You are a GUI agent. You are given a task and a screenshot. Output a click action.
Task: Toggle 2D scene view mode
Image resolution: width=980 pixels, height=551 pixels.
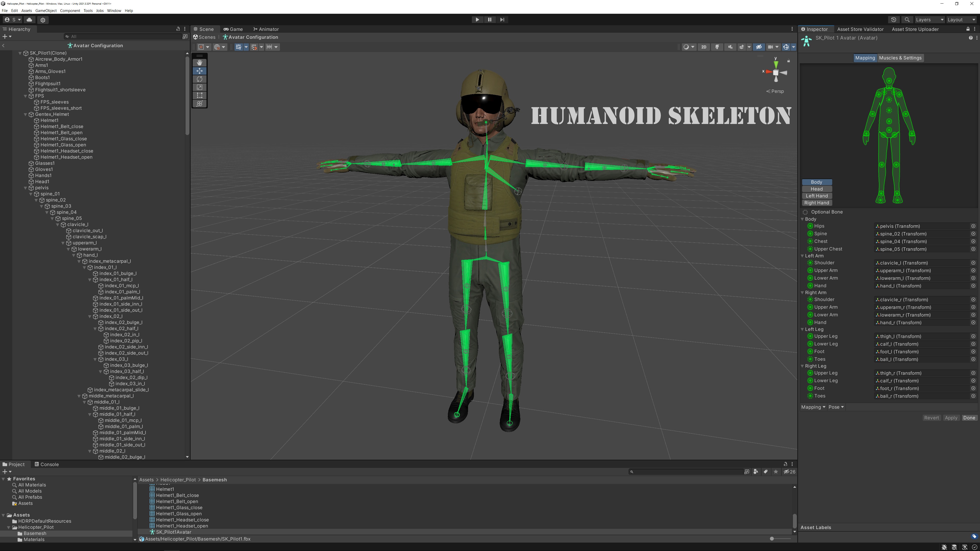704,47
